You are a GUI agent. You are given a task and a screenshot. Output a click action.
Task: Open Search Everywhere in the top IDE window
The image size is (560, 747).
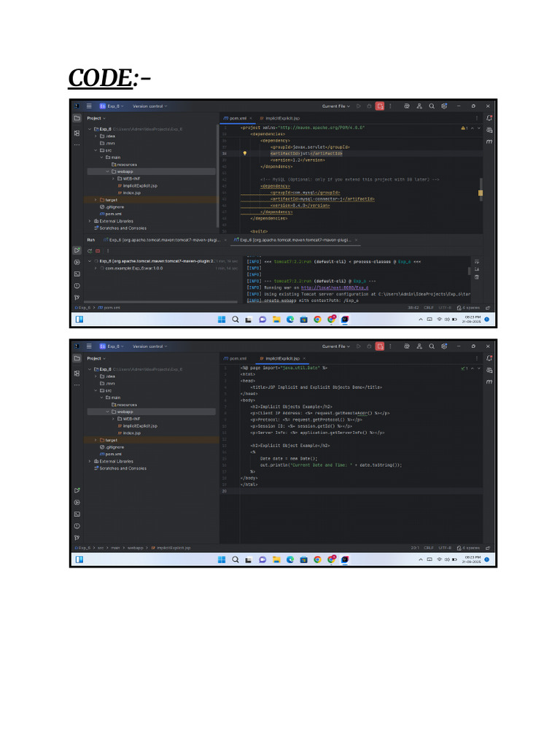pyautogui.click(x=432, y=107)
